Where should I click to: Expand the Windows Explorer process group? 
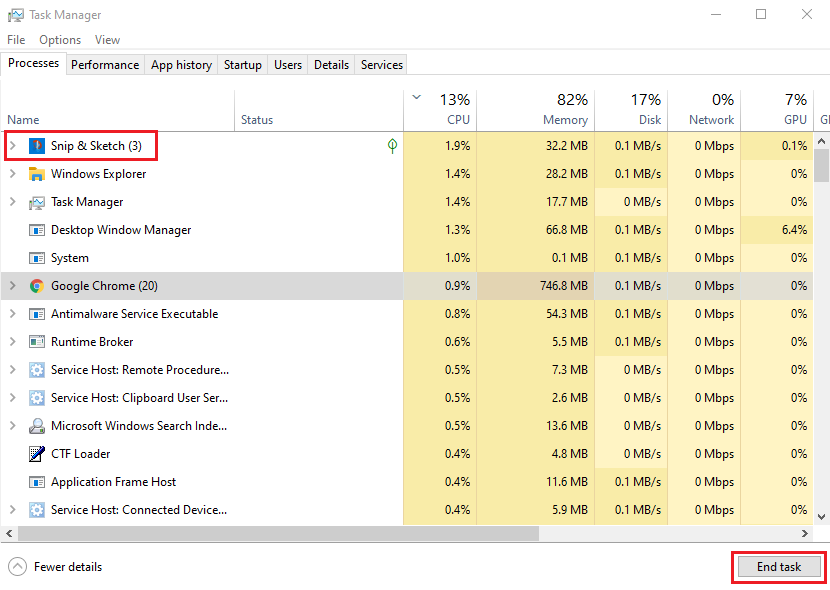[13, 174]
